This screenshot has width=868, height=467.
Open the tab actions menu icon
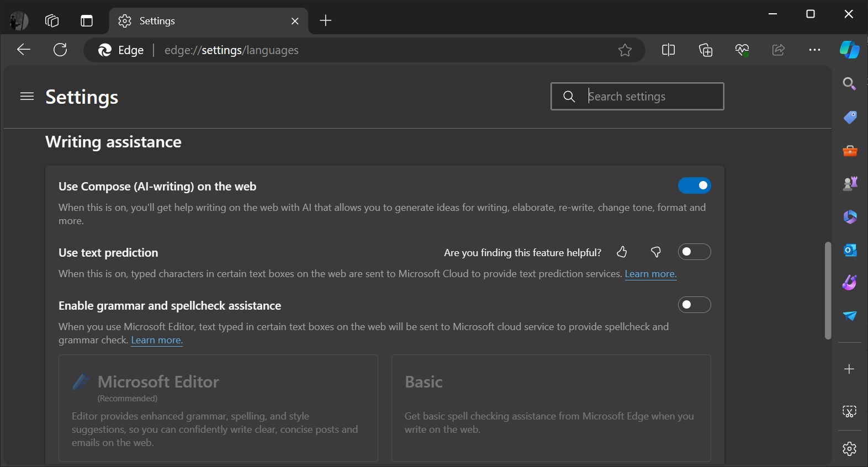[x=87, y=21]
